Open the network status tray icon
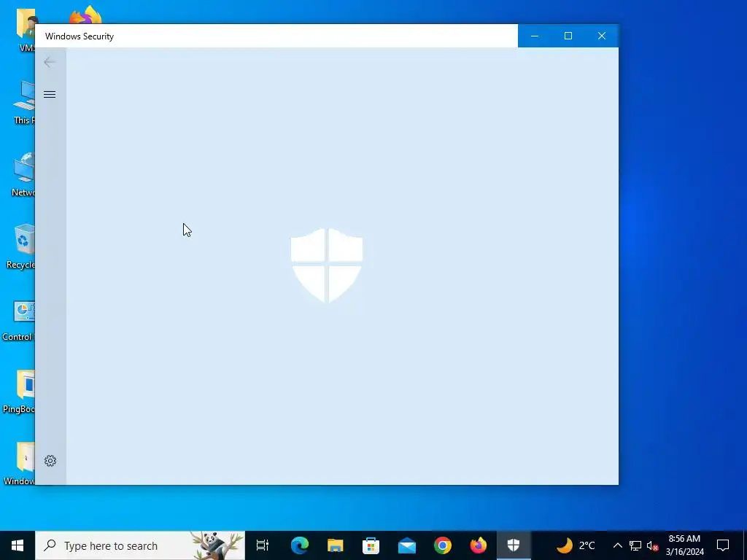This screenshot has height=560, width=747. [635, 545]
